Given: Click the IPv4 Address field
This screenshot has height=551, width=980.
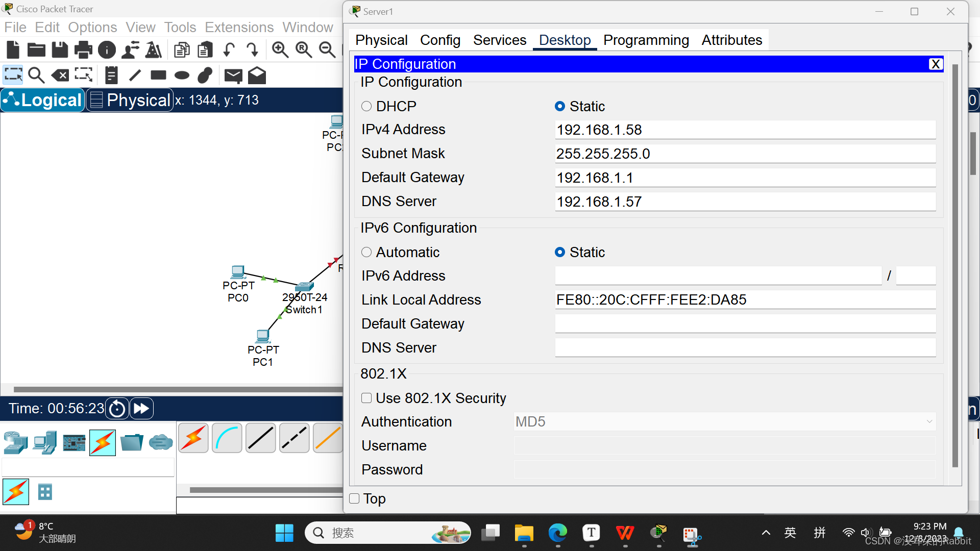Looking at the screenshot, I should point(745,130).
